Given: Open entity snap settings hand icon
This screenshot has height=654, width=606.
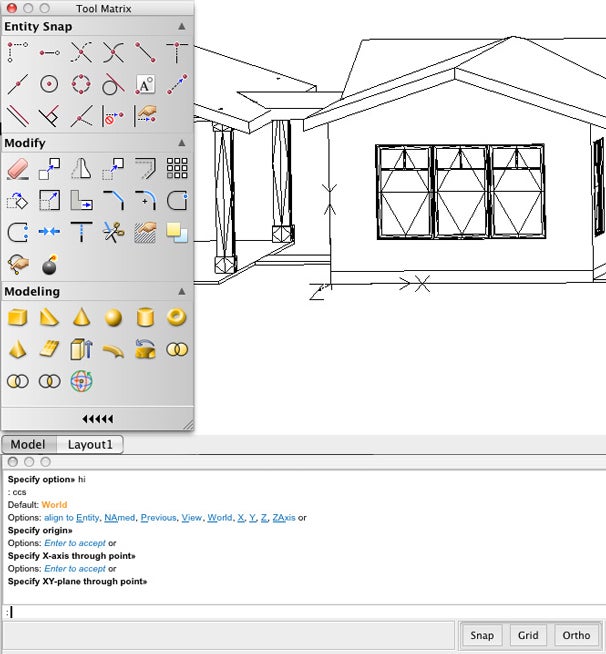Looking at the screenshot, I should 145,116.
